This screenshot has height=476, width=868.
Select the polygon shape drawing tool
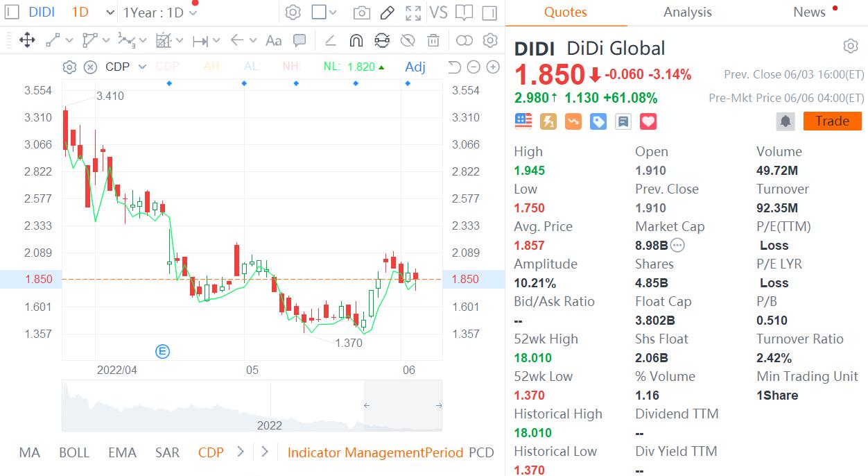[x=90, y=40]
